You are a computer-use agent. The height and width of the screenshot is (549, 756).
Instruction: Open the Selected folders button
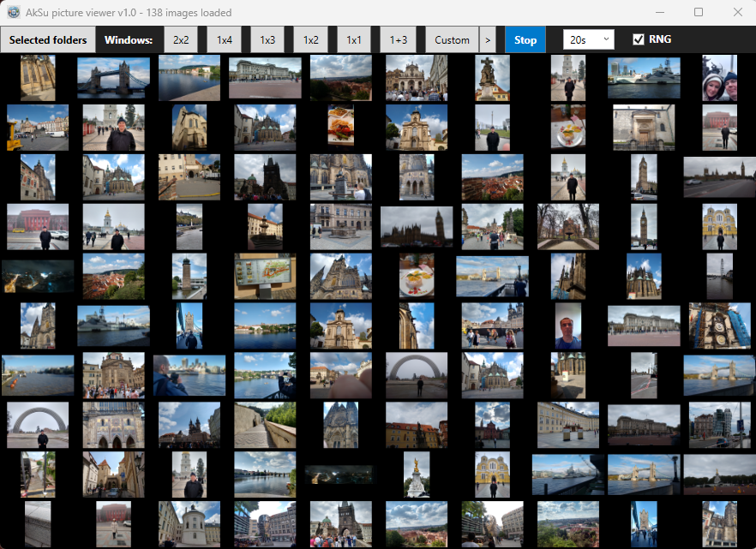48,39
